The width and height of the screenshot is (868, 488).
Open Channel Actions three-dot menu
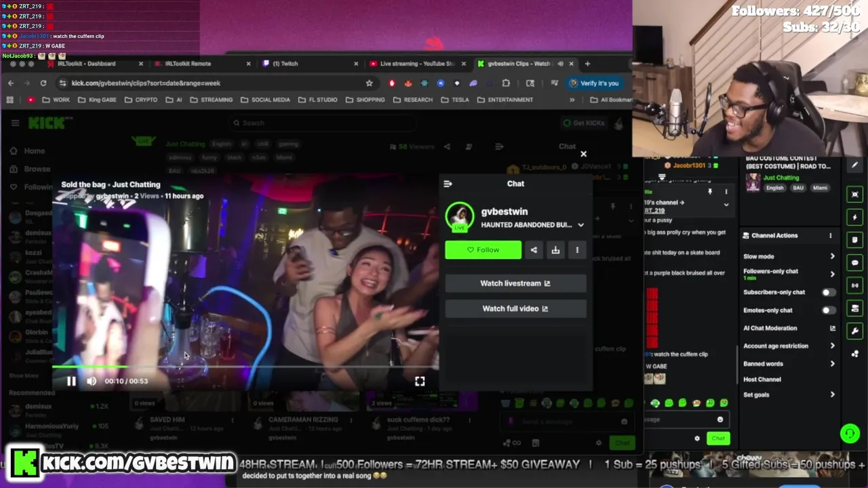831,235
